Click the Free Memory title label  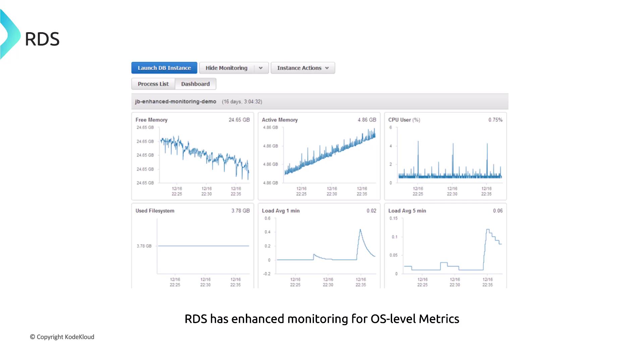pyautogui.click(x=151, y=120)
